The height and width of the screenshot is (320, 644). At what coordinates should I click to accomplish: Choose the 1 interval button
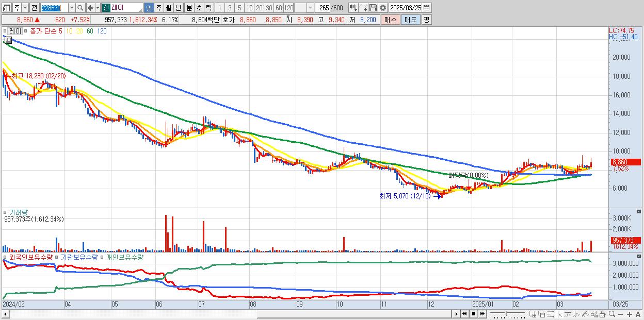(220, 8)
